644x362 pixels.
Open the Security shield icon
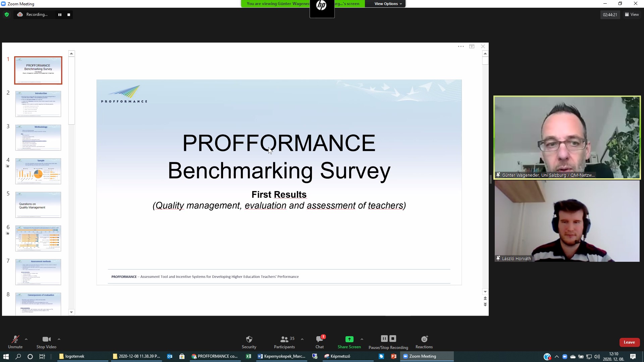click(249, 339)
